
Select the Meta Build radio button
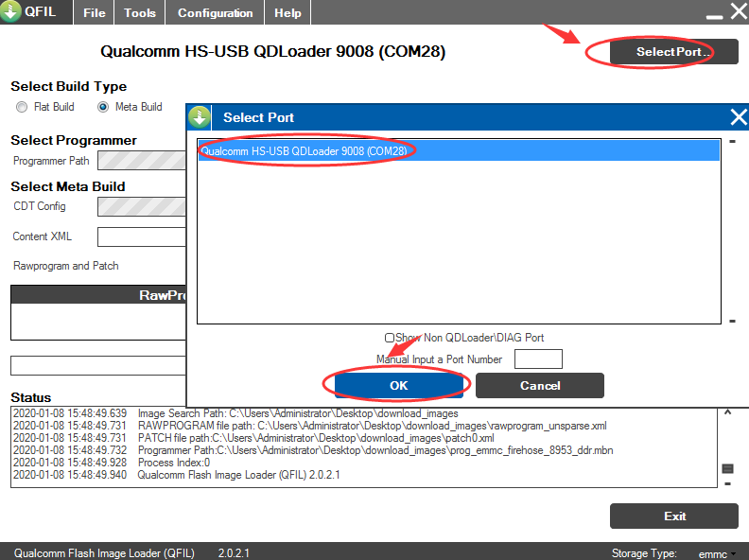click(103, 107)
